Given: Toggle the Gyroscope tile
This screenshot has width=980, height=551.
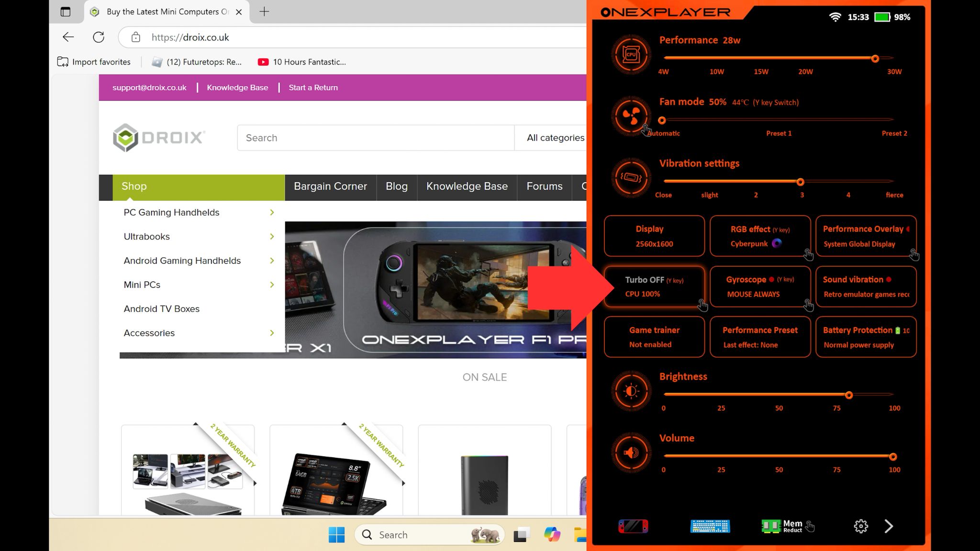Looking at the screenshot, I should pos(760,287).
